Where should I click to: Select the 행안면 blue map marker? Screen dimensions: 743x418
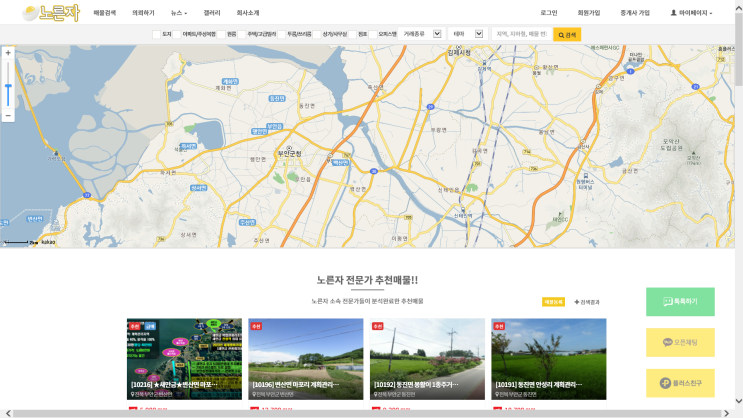259,131
